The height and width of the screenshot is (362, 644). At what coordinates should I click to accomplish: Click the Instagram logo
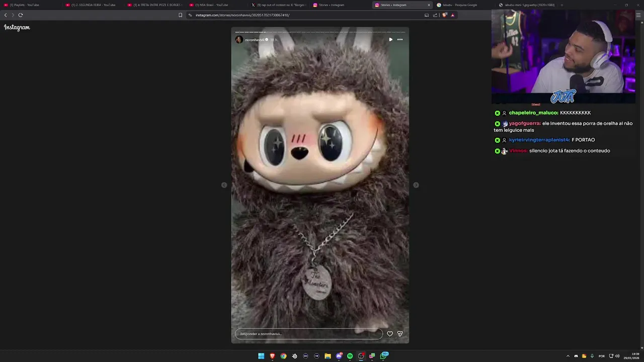coord(17,28)
